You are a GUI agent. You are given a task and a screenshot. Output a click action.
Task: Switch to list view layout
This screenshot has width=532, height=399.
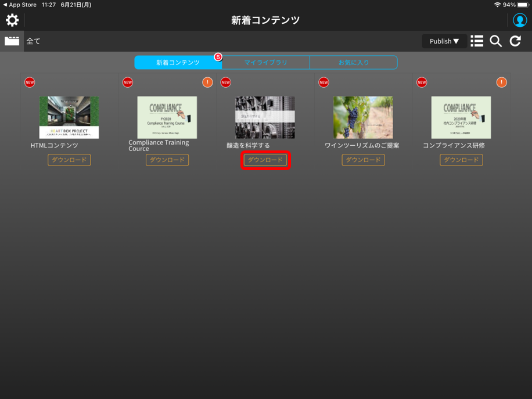(x=477, y=41)
